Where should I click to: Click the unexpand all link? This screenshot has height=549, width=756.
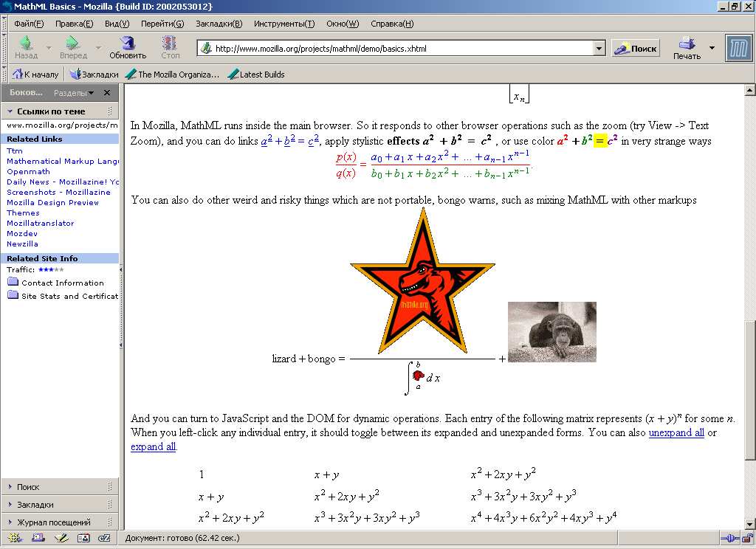[x=676, y=432]
